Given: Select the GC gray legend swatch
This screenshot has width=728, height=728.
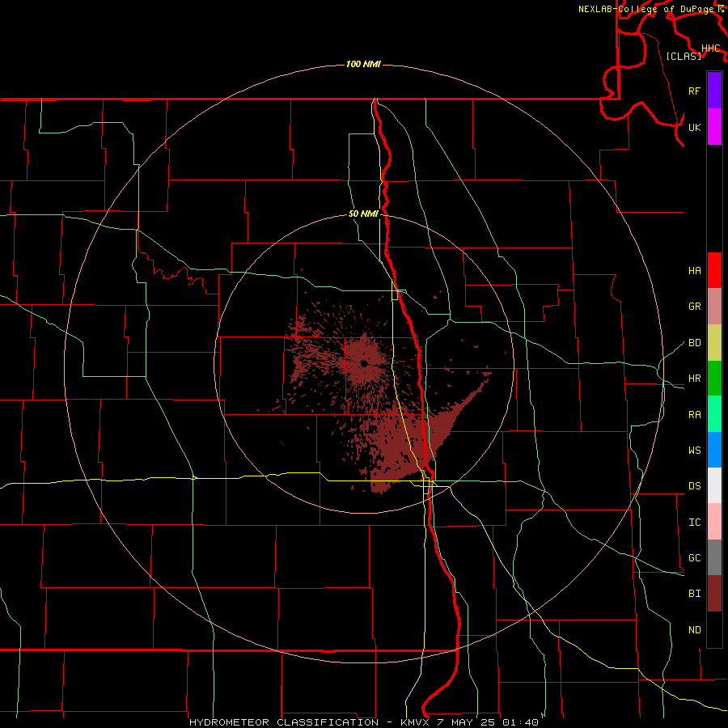Looking at the screenshot, I should click(714, 557).
